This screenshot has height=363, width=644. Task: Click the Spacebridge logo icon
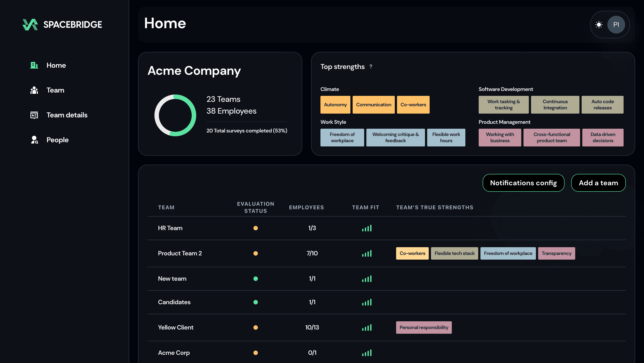pos(30,24)
